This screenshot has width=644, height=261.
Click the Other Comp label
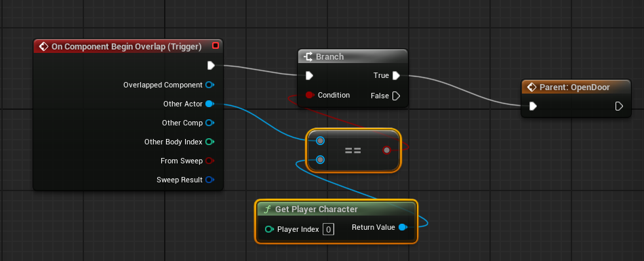pyautogui.click(x=182, y=123)
